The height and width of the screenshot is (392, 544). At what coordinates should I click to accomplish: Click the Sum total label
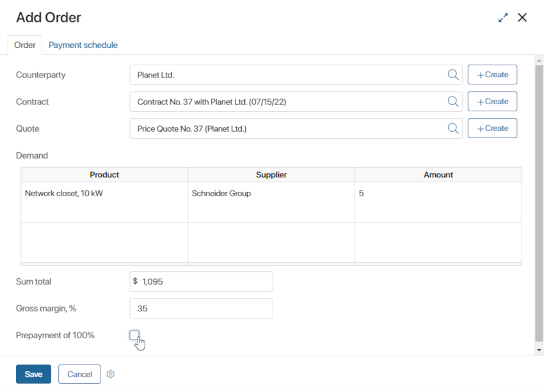(34, 281)
